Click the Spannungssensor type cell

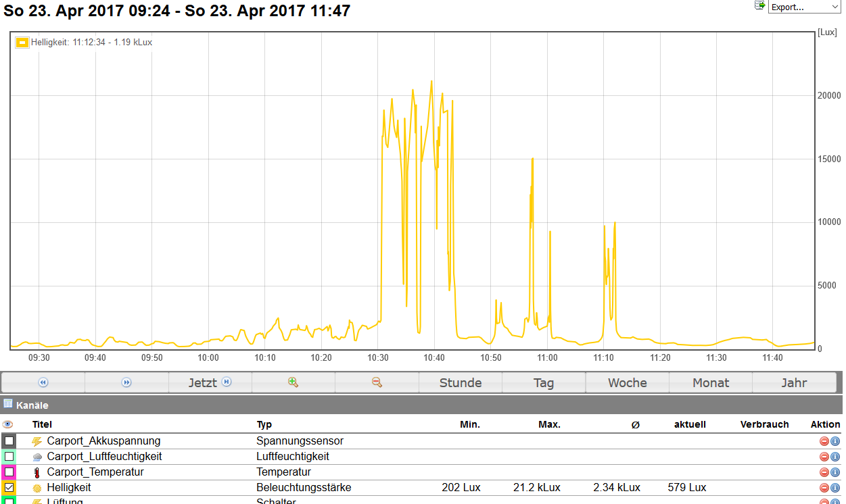click(300, 441)
